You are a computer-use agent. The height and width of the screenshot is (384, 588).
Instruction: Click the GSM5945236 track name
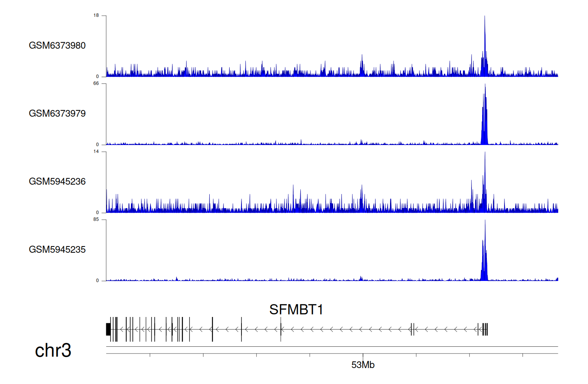pos(57,181)
